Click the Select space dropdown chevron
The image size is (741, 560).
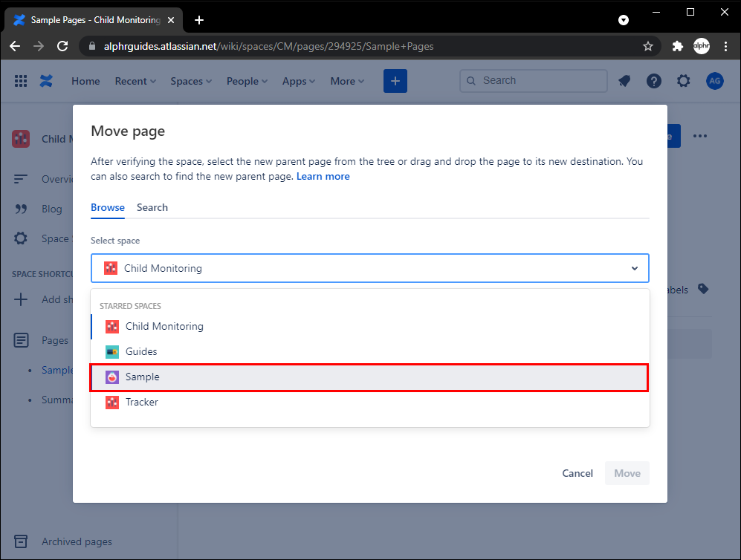(x=635, y=268)
